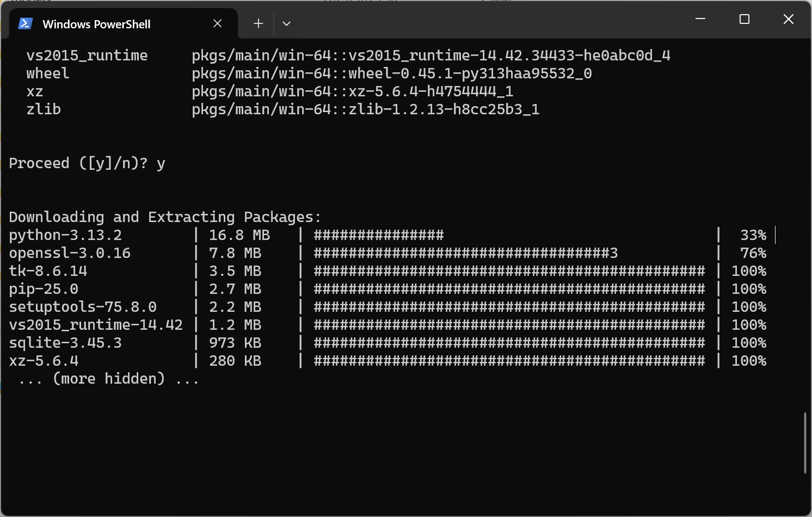Click the "Proceed ([y]/n)?" prompt line
This screenshot has height=517, width=812.
87,163
